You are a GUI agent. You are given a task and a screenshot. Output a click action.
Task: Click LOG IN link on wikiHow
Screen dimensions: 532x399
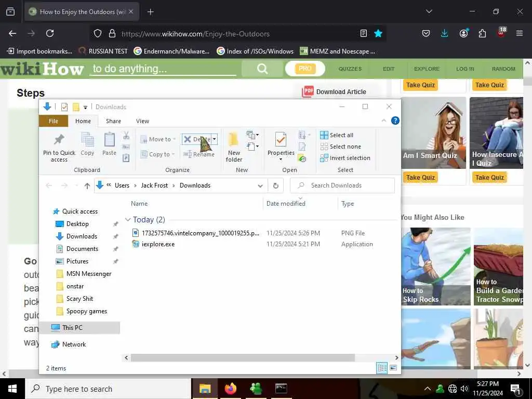465,69
